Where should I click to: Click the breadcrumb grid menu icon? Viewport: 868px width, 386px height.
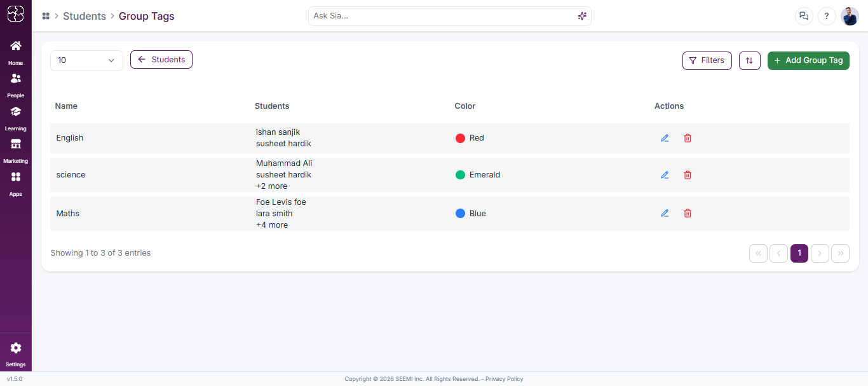click(x=46, y=16)
